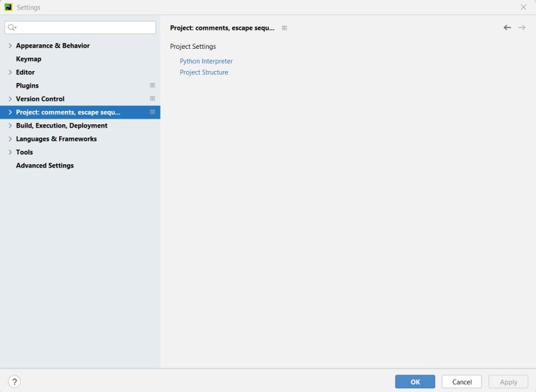Screen dimensions: 536x392
Task: Click the back arrow navigation icon
Action: tap(507, 28)
